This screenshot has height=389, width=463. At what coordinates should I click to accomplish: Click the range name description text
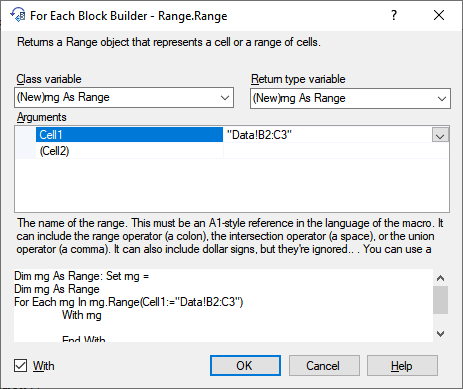[230, 236]
